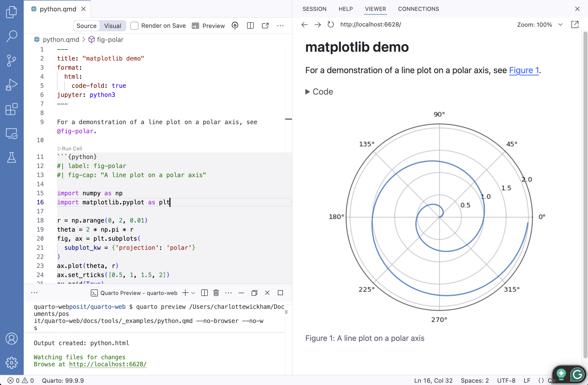This screenshot has height=385, width=588.
Task: Open viewer page in external browser
Action: tap(575, 25)
